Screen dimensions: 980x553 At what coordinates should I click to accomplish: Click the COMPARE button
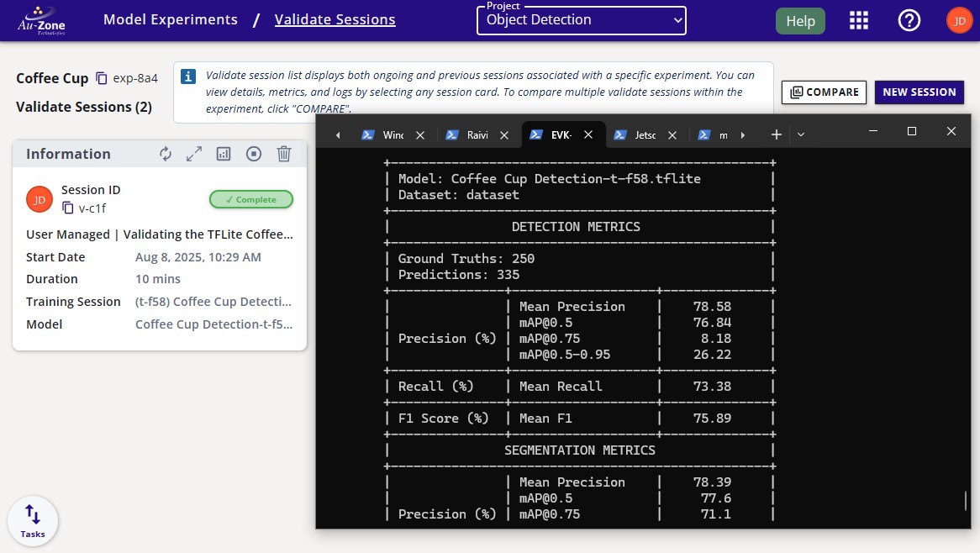pos(824,92)
